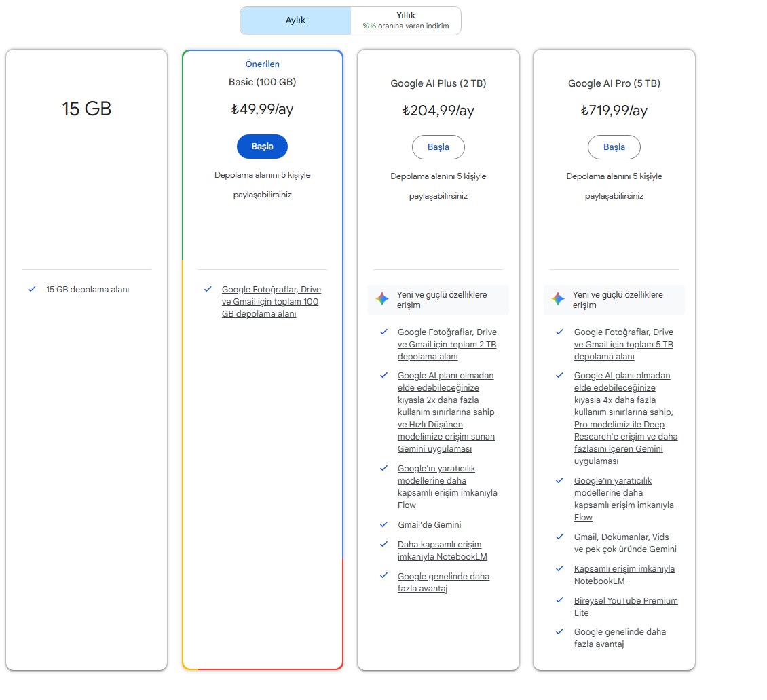Open Flow link in AI Pro card
Image resolution: width=767 pixels, height=700 pixels.
click(x=624, y=499)
